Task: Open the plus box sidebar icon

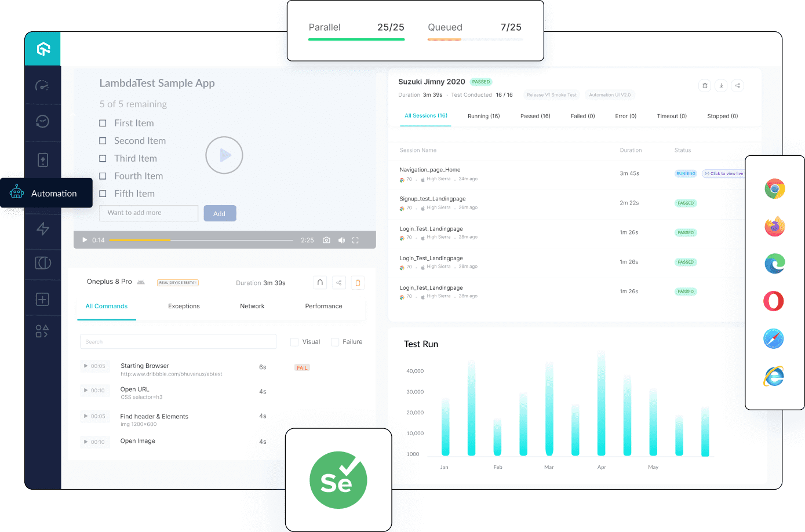Action: [42, 299]
